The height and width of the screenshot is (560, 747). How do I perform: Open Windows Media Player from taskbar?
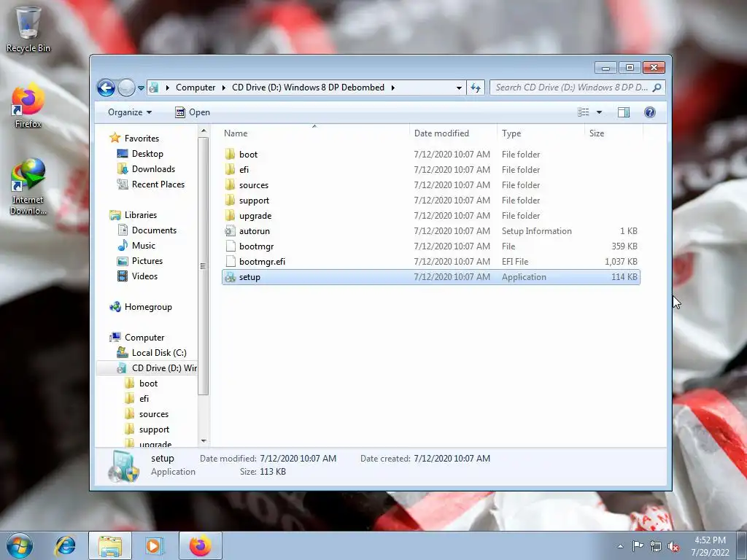(x=154, y=545)
